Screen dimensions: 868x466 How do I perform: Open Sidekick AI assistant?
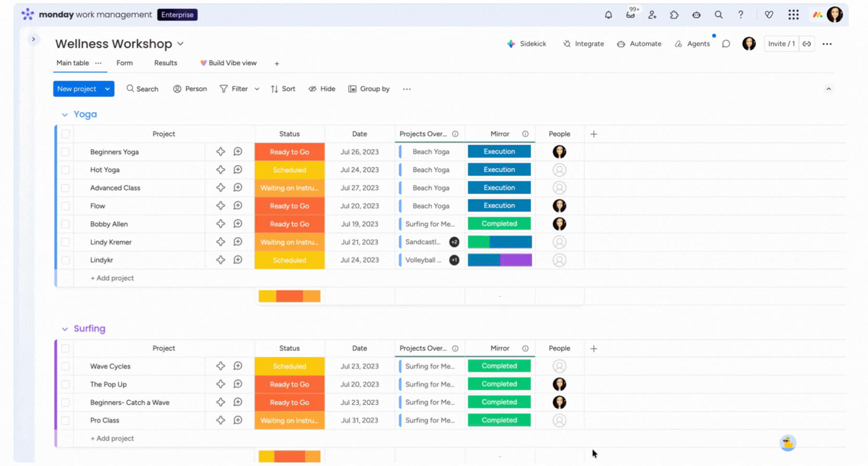coord(527,44)
